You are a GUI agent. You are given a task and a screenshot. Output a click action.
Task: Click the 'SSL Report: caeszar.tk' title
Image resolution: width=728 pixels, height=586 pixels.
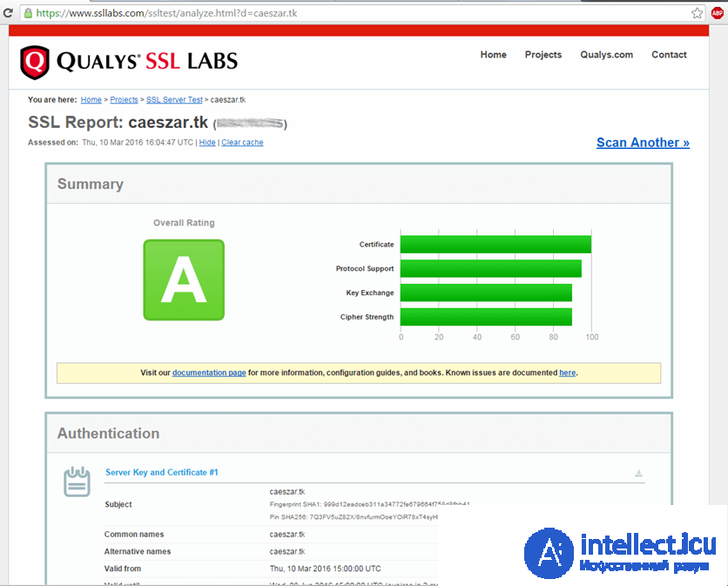click(118, 123)
